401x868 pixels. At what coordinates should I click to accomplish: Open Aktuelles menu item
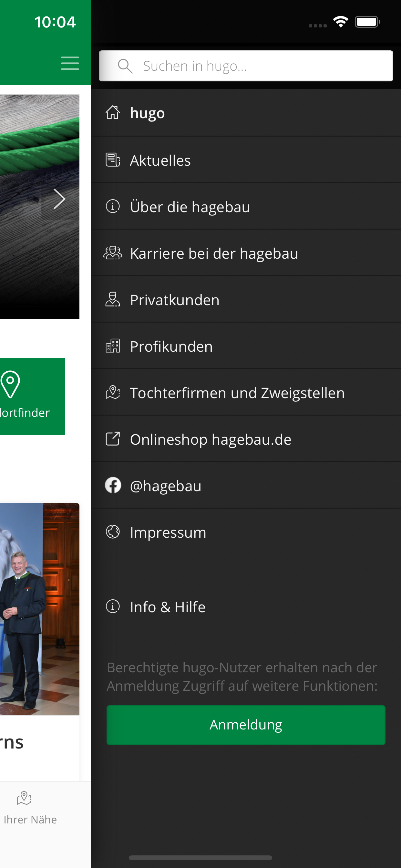point(246,160)
